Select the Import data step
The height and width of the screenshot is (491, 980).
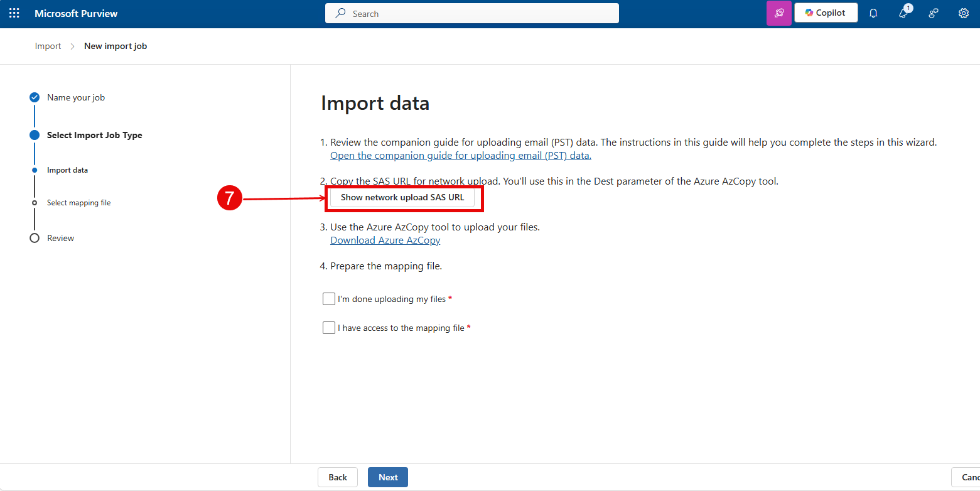pyautogui.click(x=67, y=170)
